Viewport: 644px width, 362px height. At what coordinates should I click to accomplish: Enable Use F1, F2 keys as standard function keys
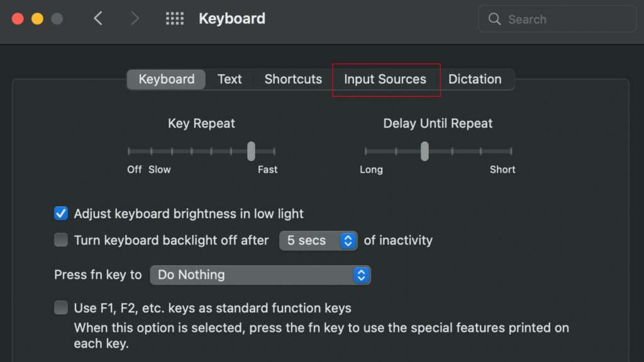(60, 307)
